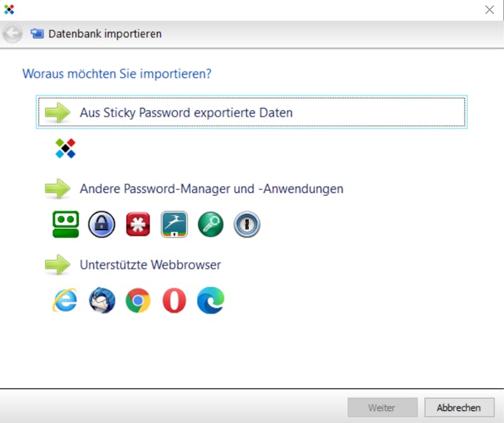Close the import dialog window
Image resolution: width=504 pixels, height=423 pixels.
(x=490, y=9)
